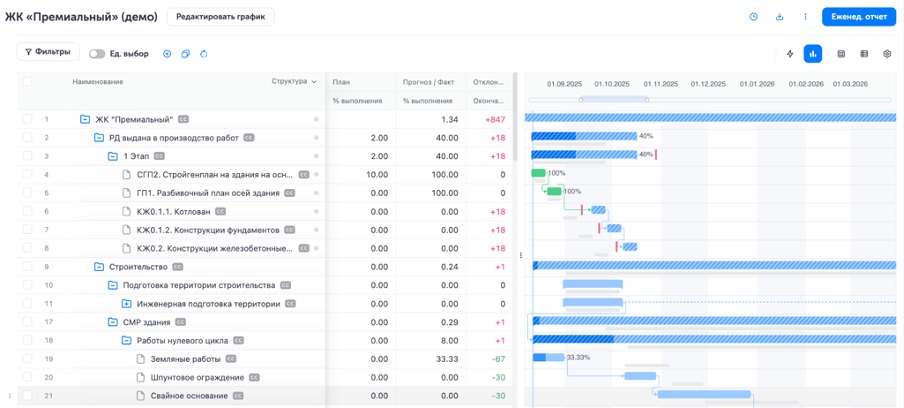Tick checkbox for row 21 Свайное основание

tap(27, 396)
